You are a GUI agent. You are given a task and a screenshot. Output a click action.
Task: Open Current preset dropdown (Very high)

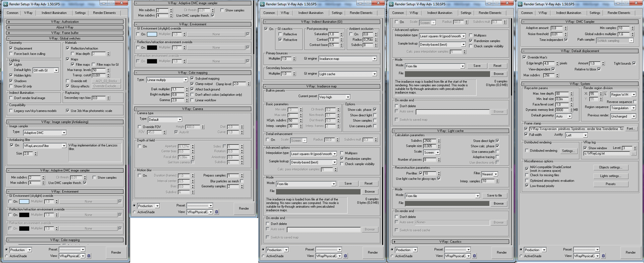pyautogui.click(x=334, y=97)
